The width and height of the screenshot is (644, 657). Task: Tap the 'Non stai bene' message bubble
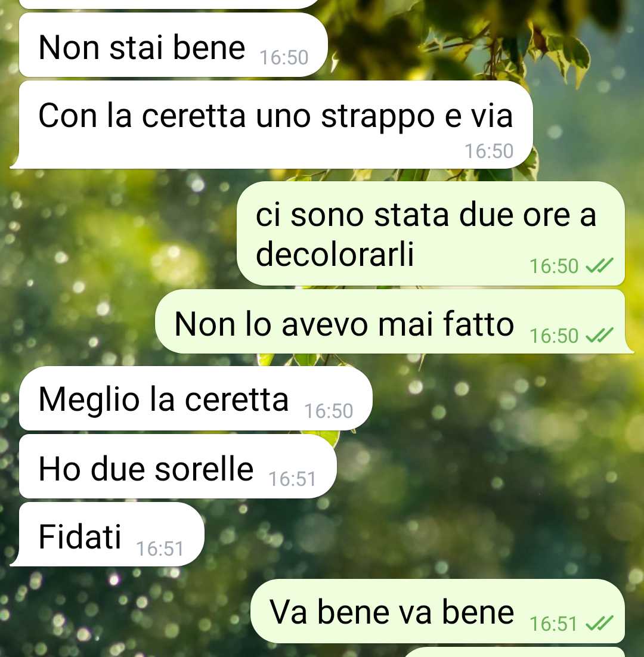172,45
